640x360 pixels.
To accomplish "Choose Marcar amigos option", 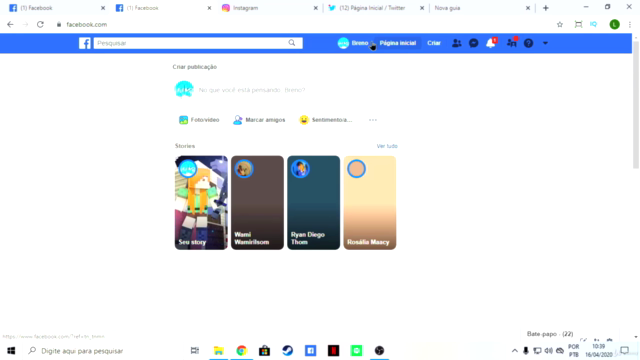I will [x=259, y=120].
